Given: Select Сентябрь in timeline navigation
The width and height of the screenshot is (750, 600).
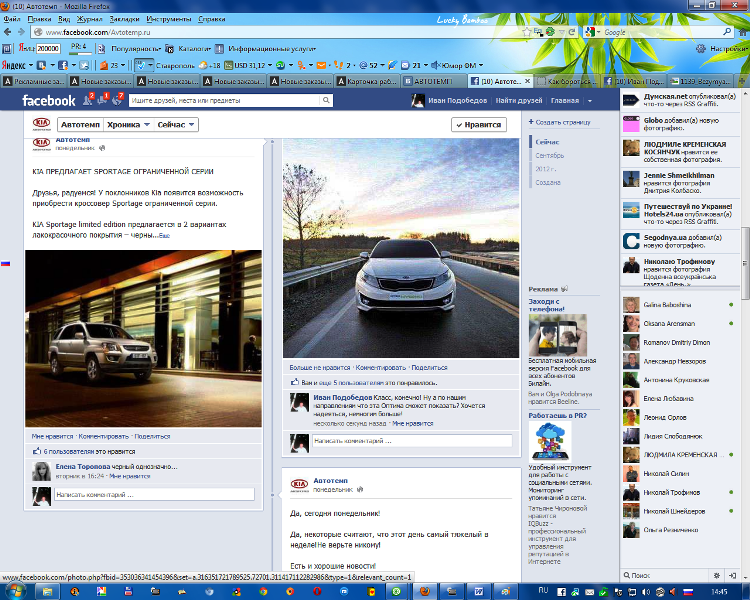Looking at the screenshot, I should 550,156.
